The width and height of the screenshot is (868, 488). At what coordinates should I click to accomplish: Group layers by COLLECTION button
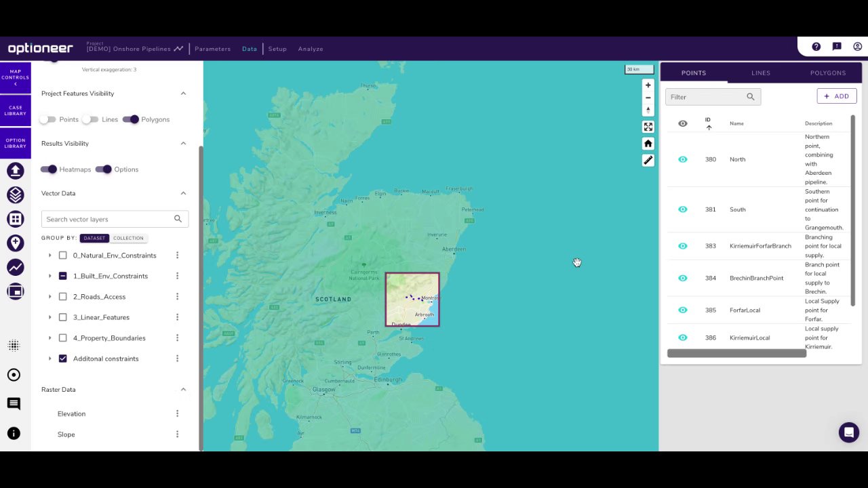point(128,238)
